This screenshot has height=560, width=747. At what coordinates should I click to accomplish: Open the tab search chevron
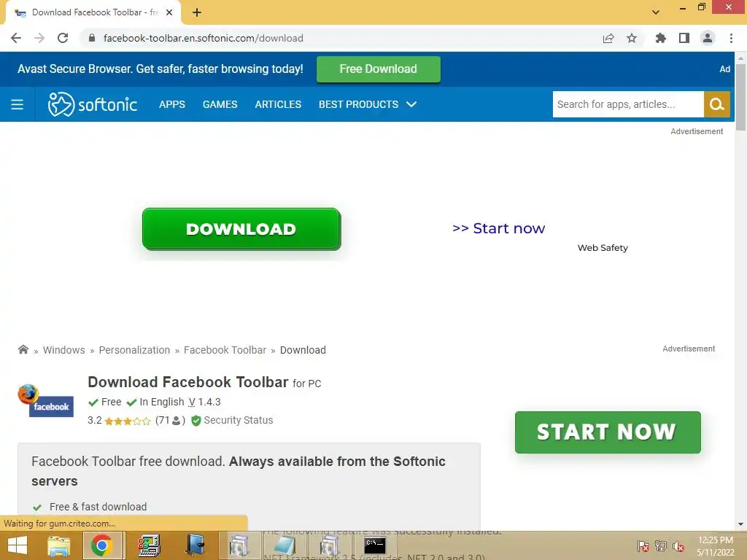(x=656, y=12)
